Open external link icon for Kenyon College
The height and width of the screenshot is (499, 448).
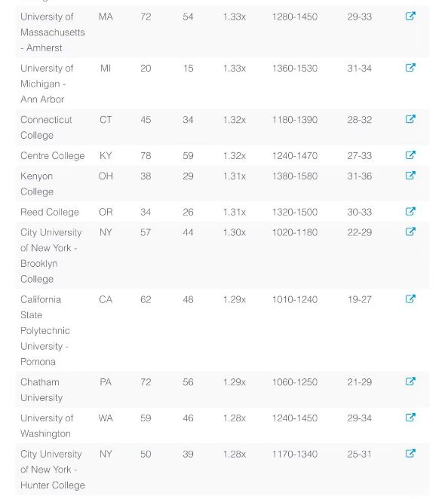[x=410, y=175]
